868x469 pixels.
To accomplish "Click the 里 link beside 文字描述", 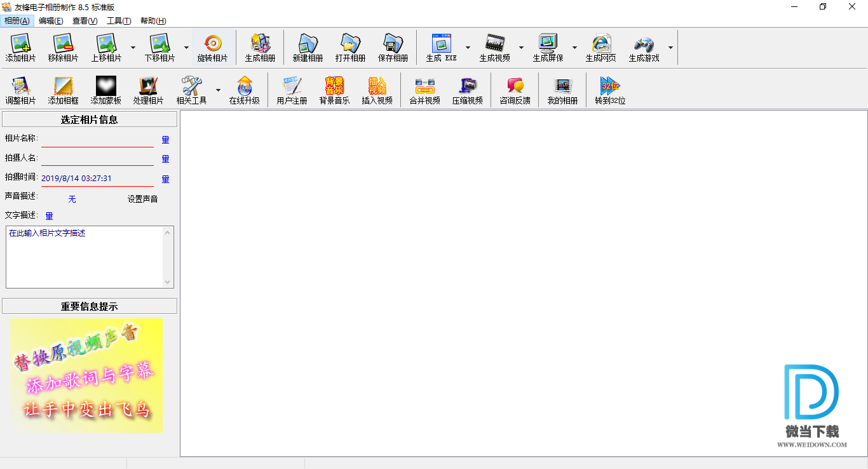I will (x=49, y=216).
